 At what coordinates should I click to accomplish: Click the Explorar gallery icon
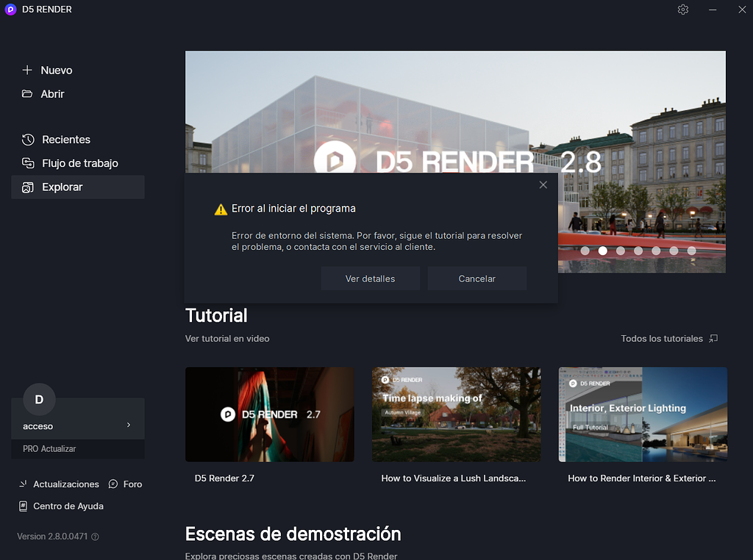[28, 187]
